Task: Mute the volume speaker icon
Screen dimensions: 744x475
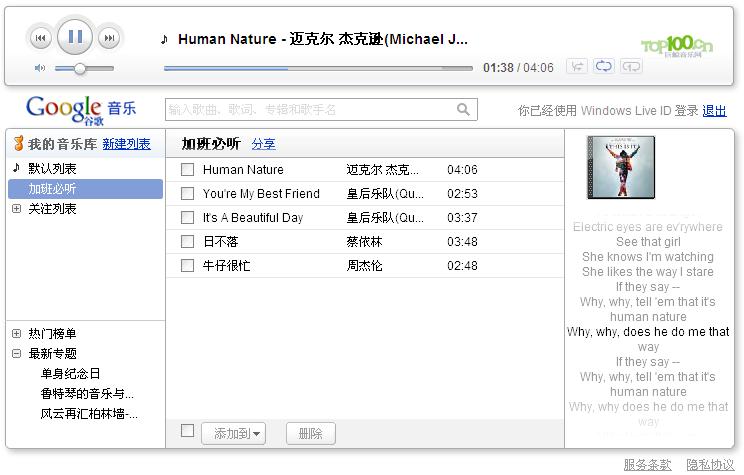Action: [40, 68]
